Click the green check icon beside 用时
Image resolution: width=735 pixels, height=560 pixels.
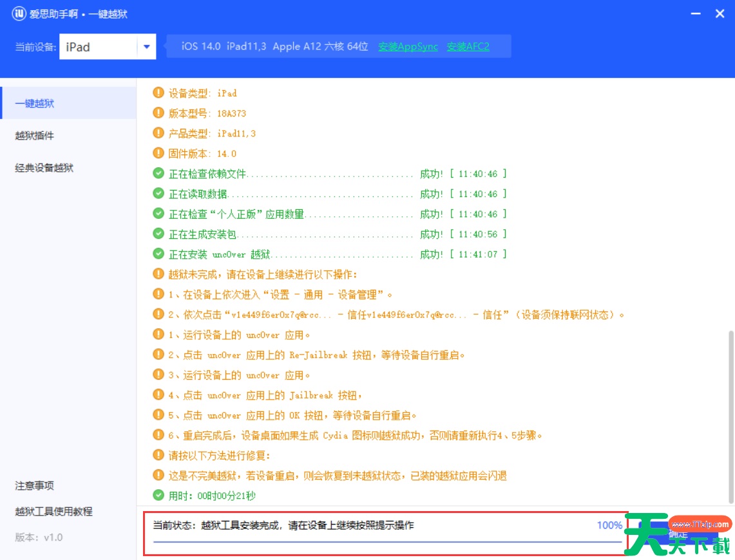(x=158, y=496)
